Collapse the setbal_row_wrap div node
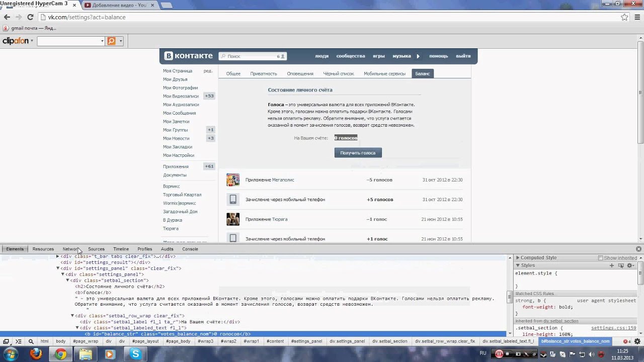 [x=72, y=316]
